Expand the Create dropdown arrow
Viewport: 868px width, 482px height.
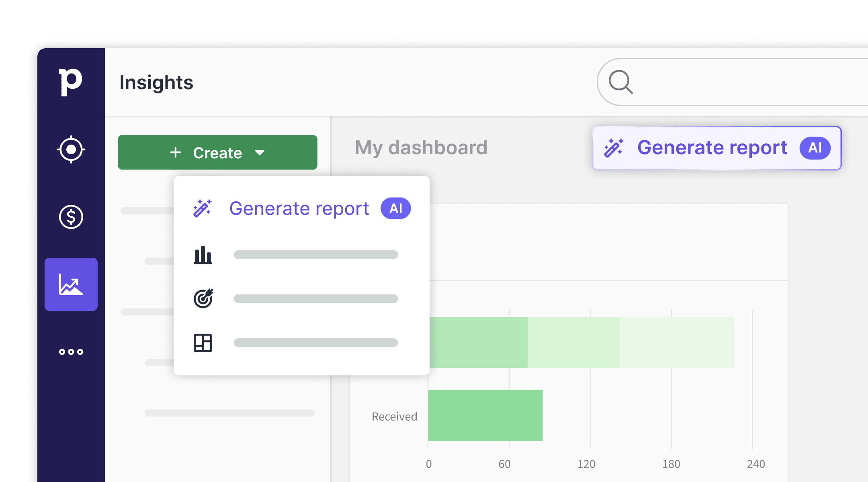pyautogui.click(x=260, y=153)
